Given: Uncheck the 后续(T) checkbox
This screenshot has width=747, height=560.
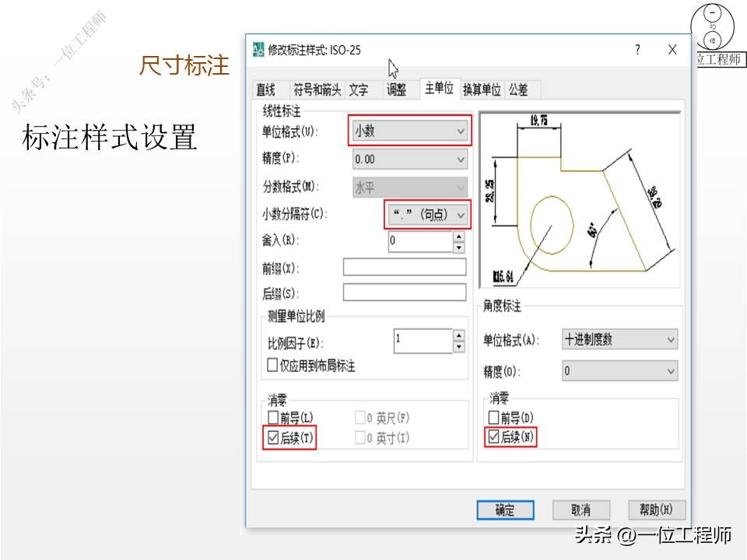Looking at the screenshot, I should coord(273,438).
